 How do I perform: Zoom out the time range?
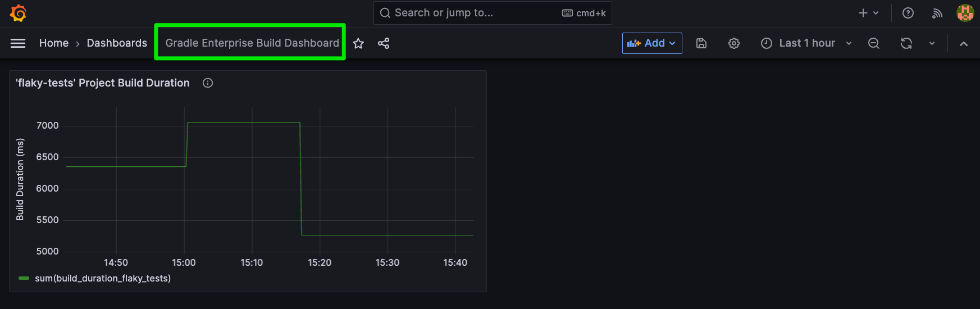click(x=874, y=43)
